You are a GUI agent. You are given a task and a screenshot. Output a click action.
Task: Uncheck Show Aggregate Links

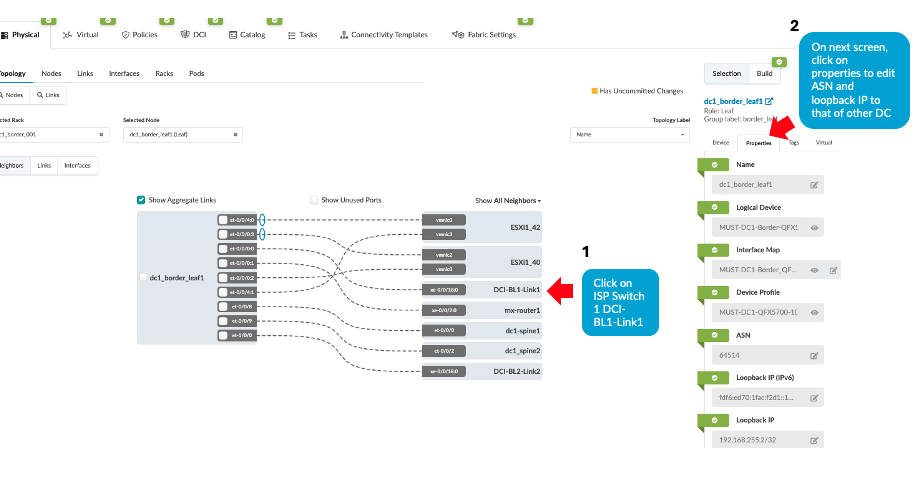(141, 200)
